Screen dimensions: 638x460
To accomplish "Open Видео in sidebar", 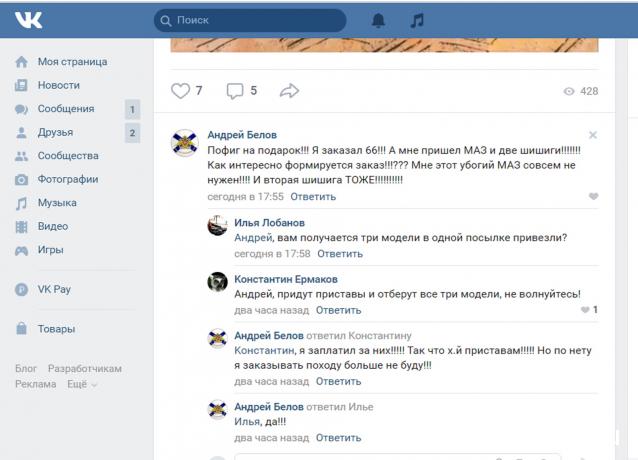I will click(53, 227).
